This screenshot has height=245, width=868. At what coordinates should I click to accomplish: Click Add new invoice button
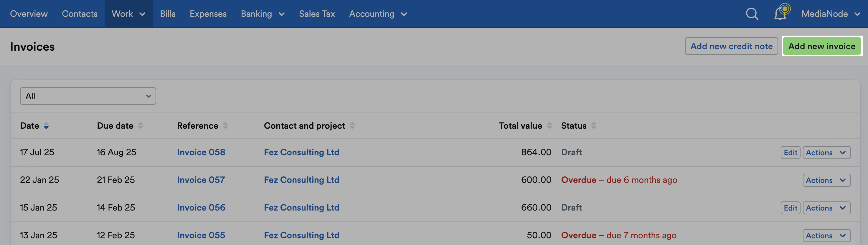click(821, 46)
